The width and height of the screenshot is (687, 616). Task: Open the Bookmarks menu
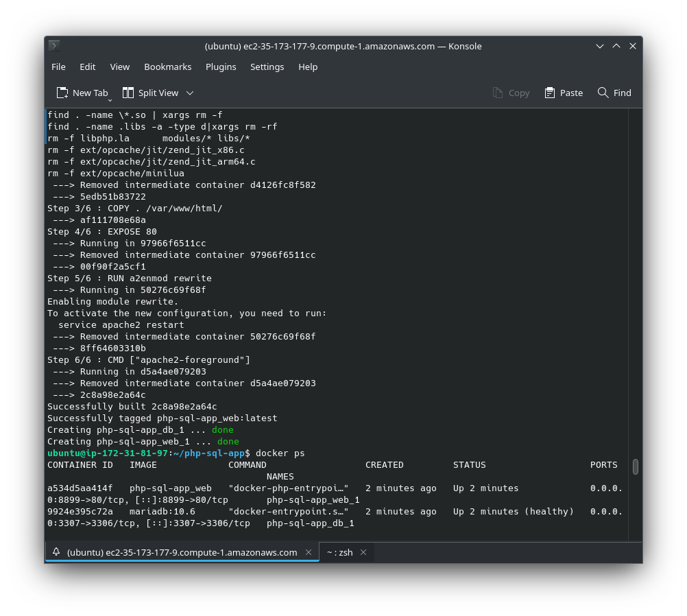pyautogui.click(x=167, y=67)
